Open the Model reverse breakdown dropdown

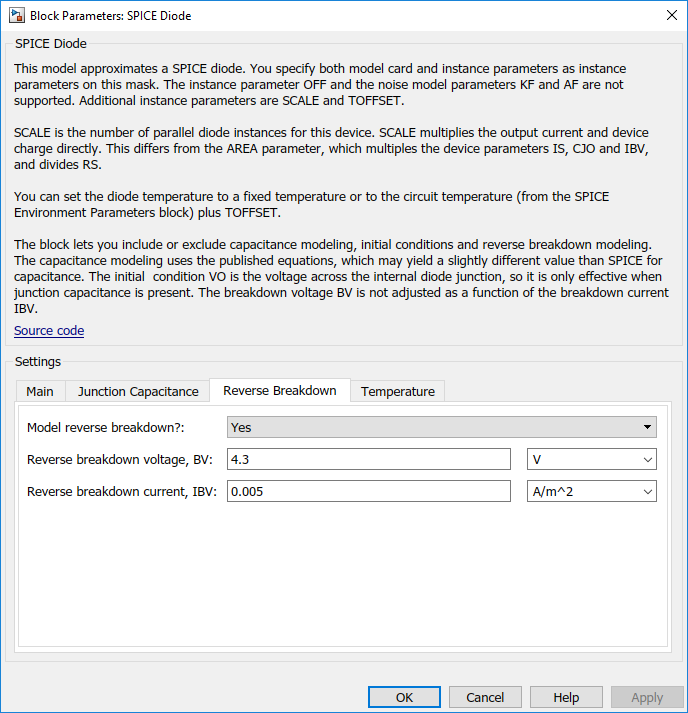coord(442,427)
